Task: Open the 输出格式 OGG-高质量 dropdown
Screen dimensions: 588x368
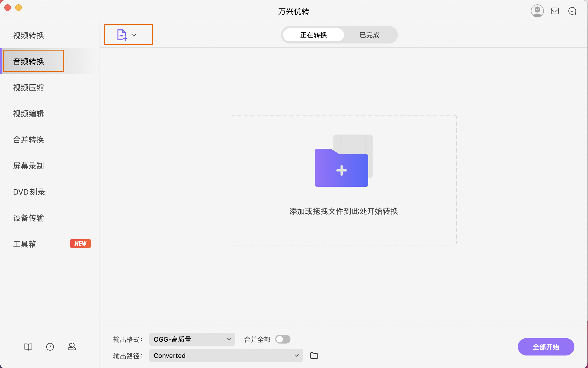Action: tap(192, 339)
